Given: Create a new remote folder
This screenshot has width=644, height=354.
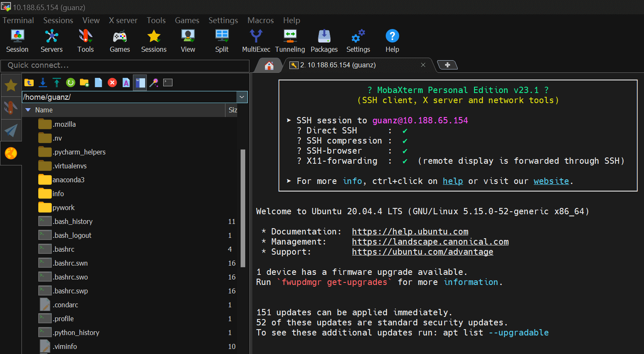Looking at the screenshot, I should (x=85, y=83).
